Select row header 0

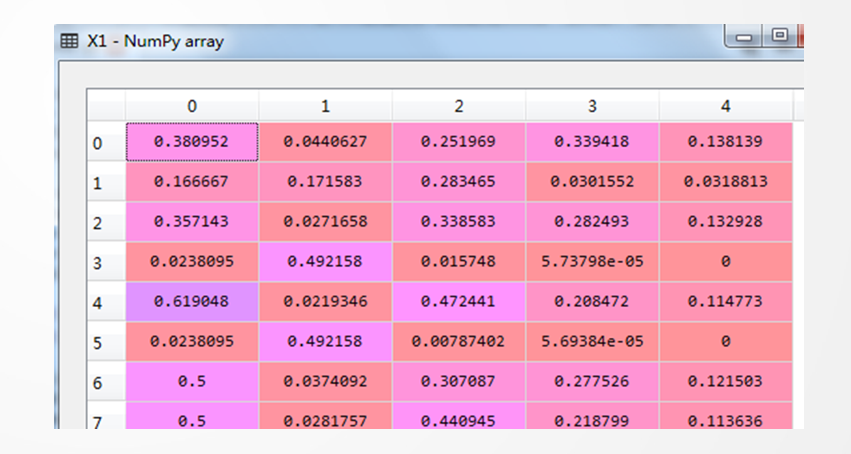pos(106,143)
